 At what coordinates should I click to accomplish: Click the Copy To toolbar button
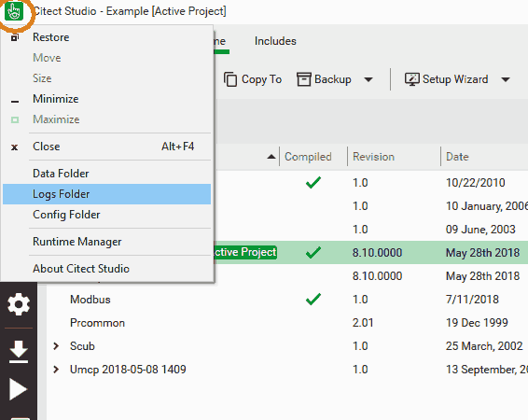click(x=253, y=79)
